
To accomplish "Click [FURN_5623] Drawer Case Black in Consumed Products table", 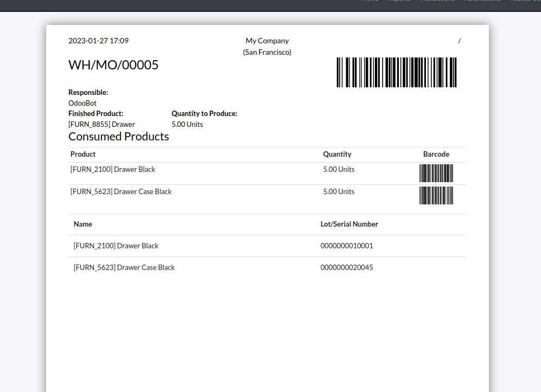I will tap(121, 191).
